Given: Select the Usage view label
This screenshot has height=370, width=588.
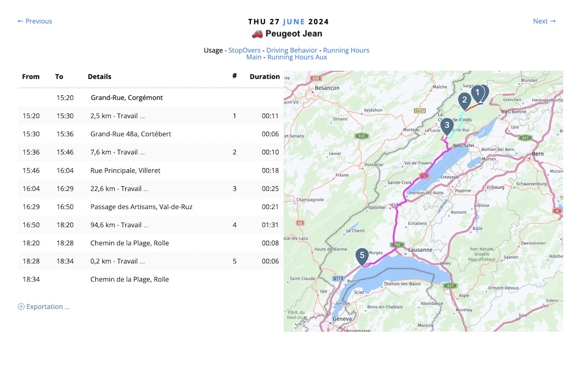Looking at the screenshot, I should click(x=213, y=50).
